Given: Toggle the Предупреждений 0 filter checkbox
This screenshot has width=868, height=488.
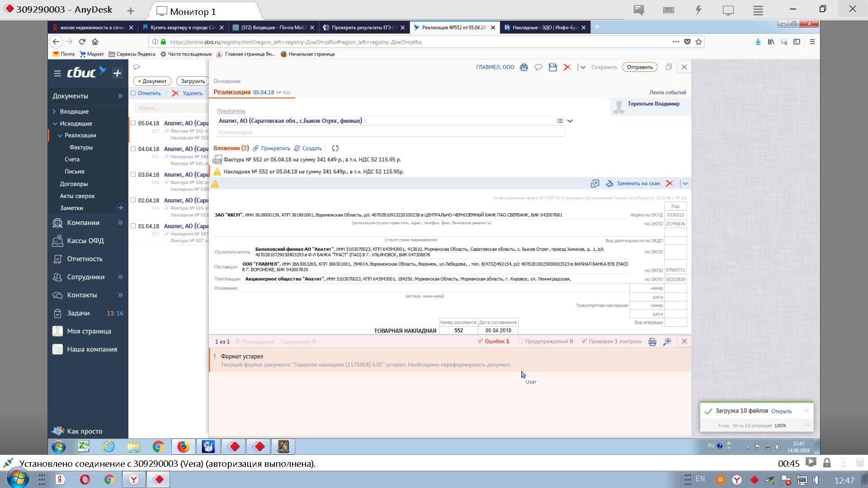Looking at the screenshot, I should click(x=520, y=341).
